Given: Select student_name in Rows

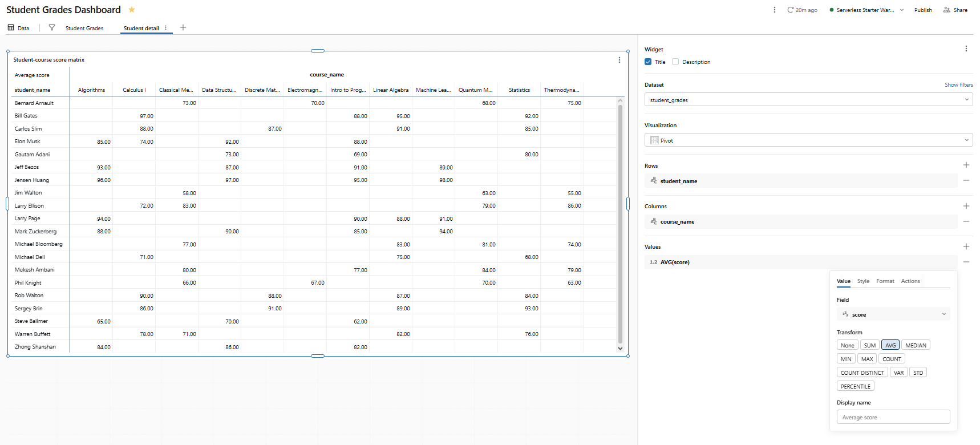Looking at the screenshot, I should (x=801, y=181).
